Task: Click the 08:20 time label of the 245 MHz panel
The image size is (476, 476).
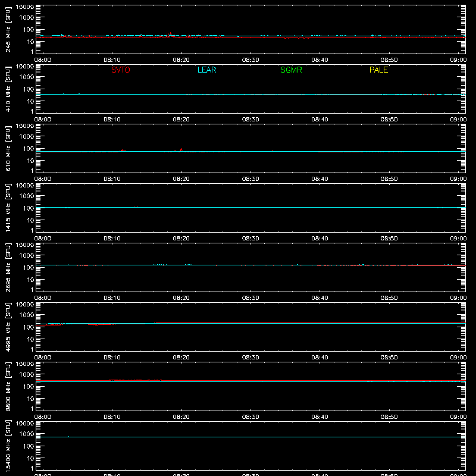Action: point(181,60)
